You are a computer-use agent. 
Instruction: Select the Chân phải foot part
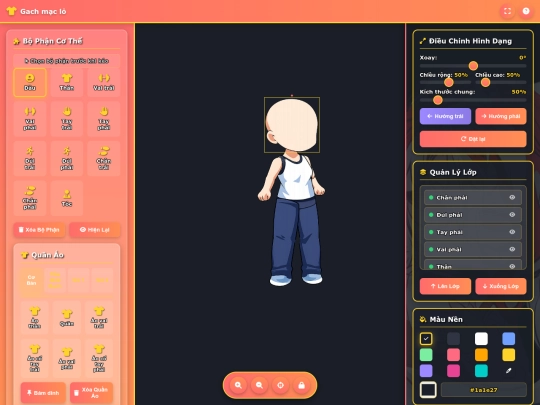tap(30, 198)
